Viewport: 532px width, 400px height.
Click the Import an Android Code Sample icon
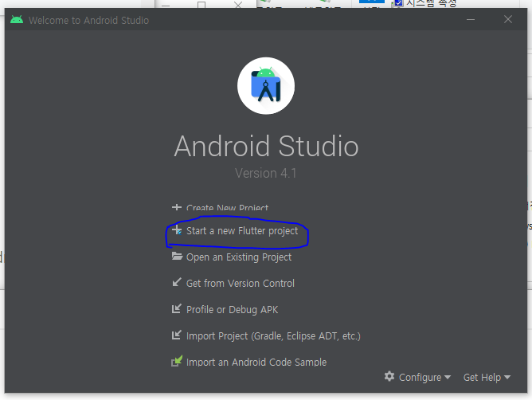pos(177,361)
